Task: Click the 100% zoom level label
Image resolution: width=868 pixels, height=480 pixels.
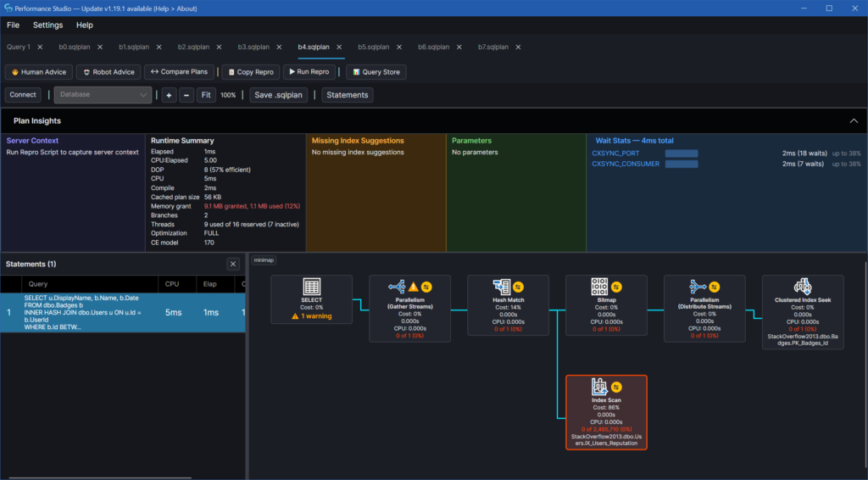Action: click(228, 95)
